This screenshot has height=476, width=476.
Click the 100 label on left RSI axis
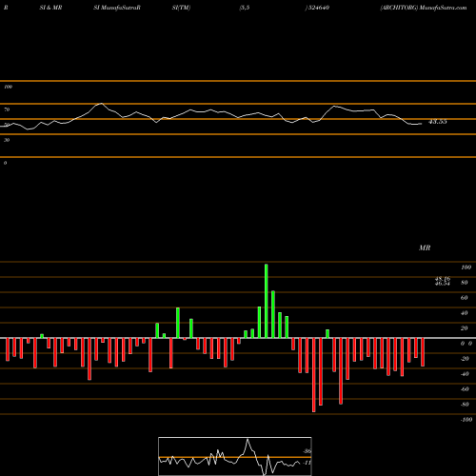(8, 87)
